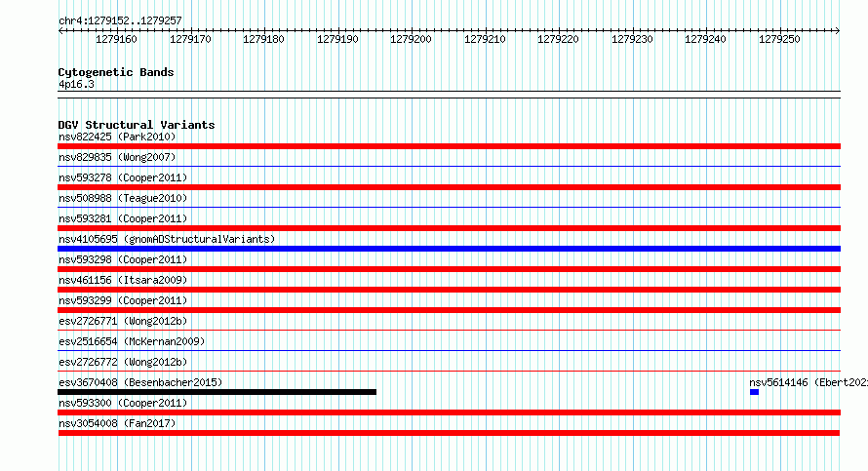This screenshot has width=868, height=471.
Task: Click ruler position 1279180
Action: (263, 39)
